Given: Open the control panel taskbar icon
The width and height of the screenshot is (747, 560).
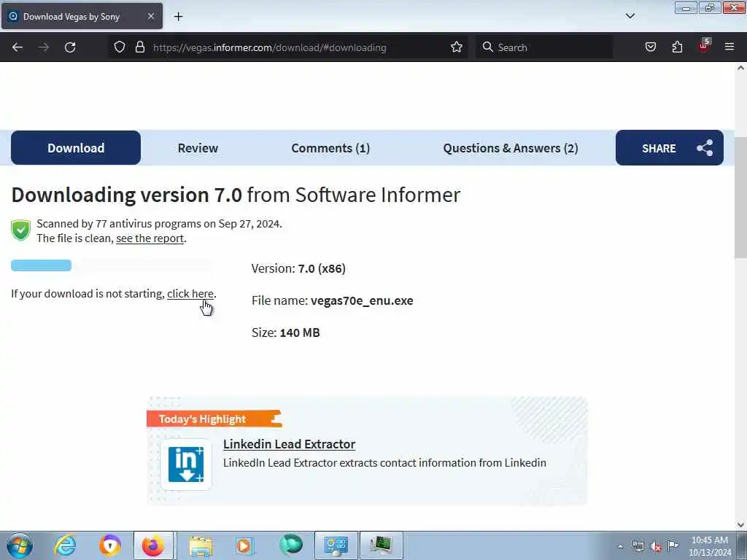Looking at the screenshot, I should [x=336, y=545].
